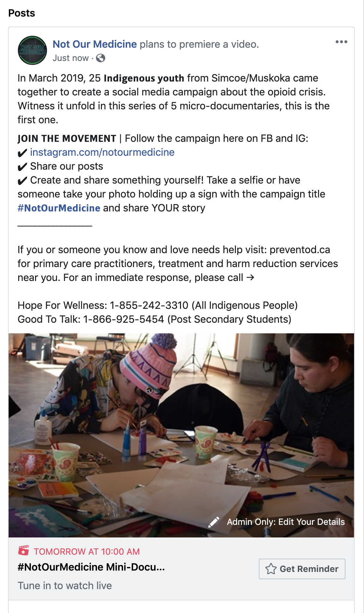Click Admin Only: Edit Your Details
The height and width of the screenshot is (613, 364).
(286, 522)
